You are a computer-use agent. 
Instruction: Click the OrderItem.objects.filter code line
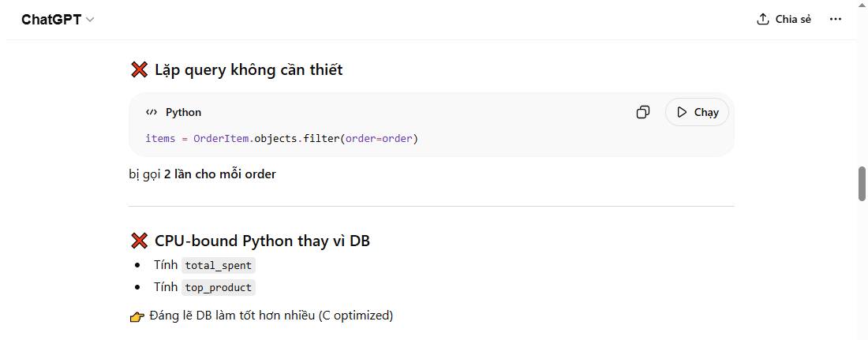tap(282, 139)
